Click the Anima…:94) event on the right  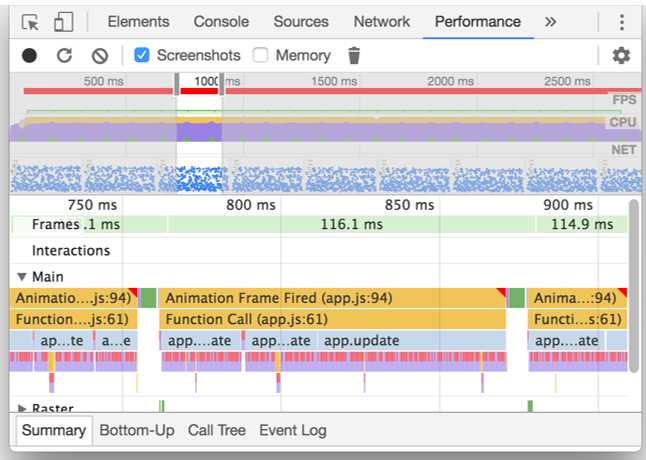577,298
